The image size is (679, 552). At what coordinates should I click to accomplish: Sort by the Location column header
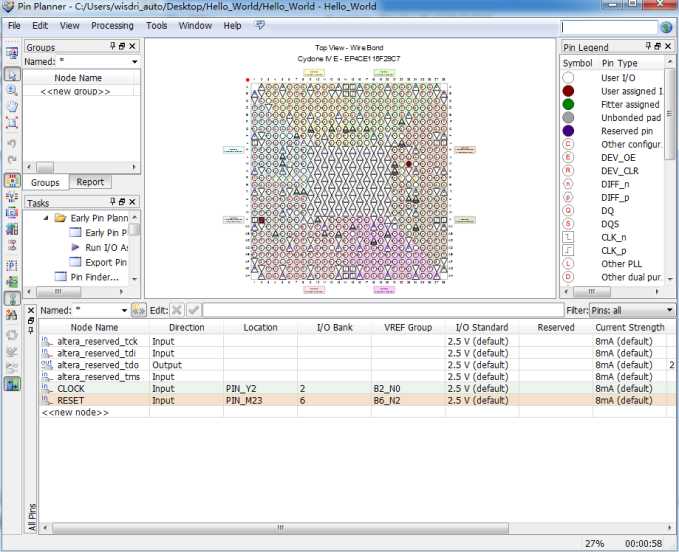click(x=260, y=327)
